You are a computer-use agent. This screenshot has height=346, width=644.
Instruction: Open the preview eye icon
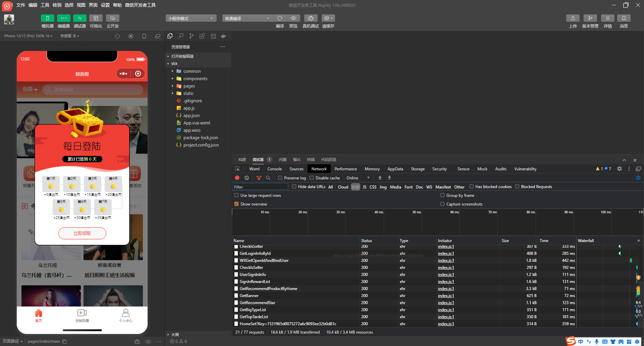point(293,18)
